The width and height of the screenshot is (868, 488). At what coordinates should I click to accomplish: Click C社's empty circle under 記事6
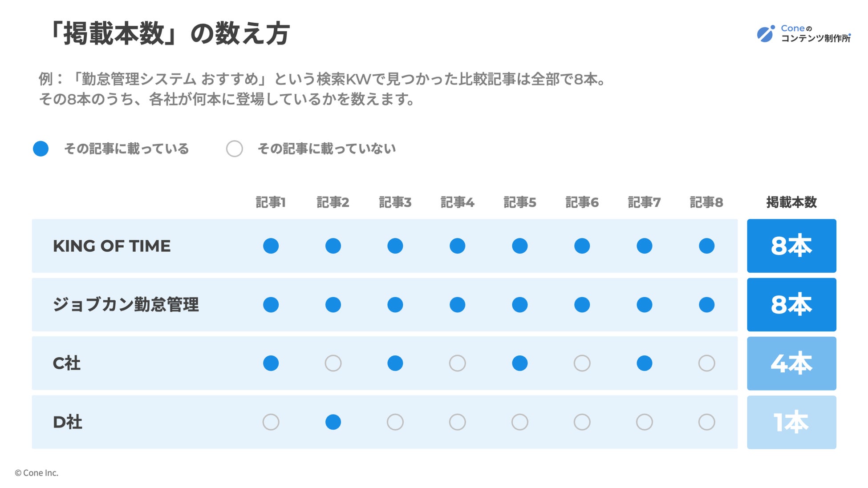click(582, 363)
